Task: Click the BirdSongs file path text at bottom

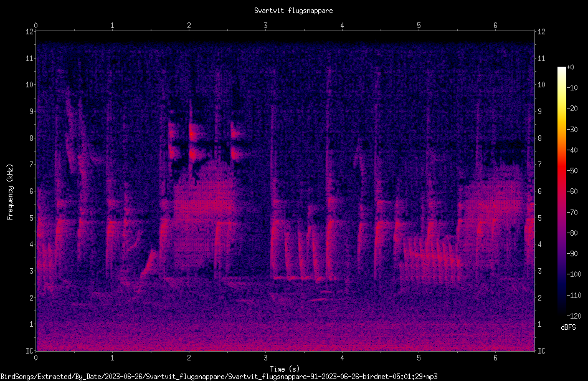Action: [x=219, y=377]
